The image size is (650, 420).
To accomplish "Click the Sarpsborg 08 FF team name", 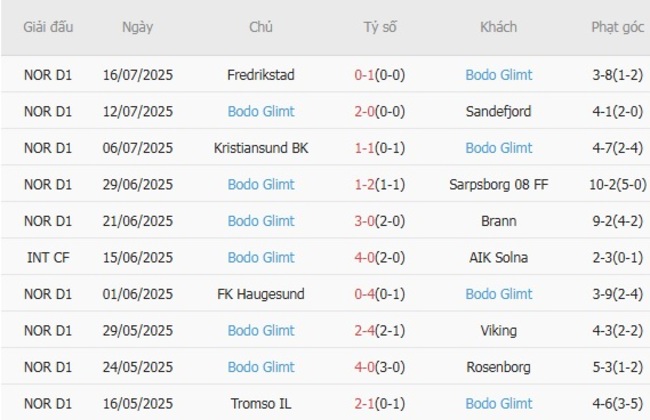I will [499, 184].
